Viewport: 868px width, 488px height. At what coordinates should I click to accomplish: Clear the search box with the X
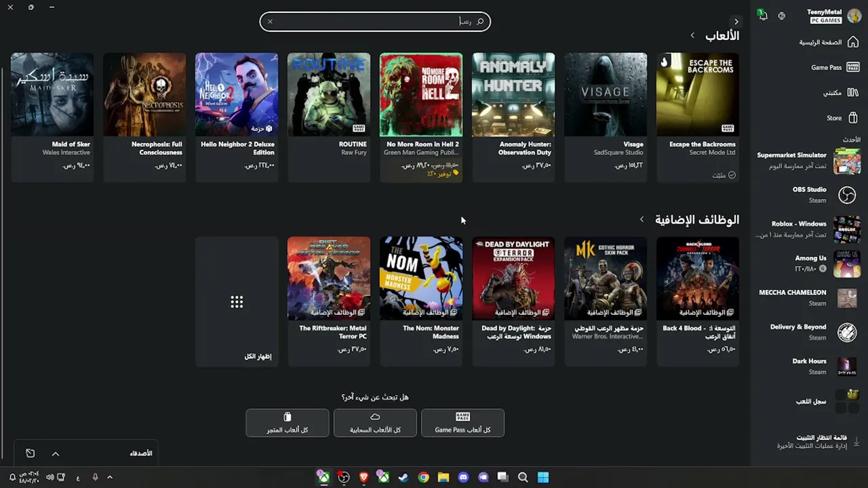point(270,22)
